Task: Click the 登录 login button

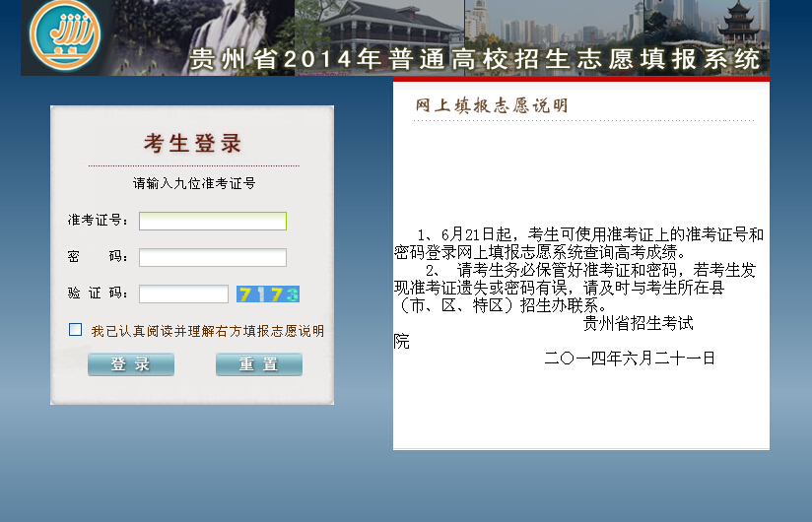Action: [131, 364]
